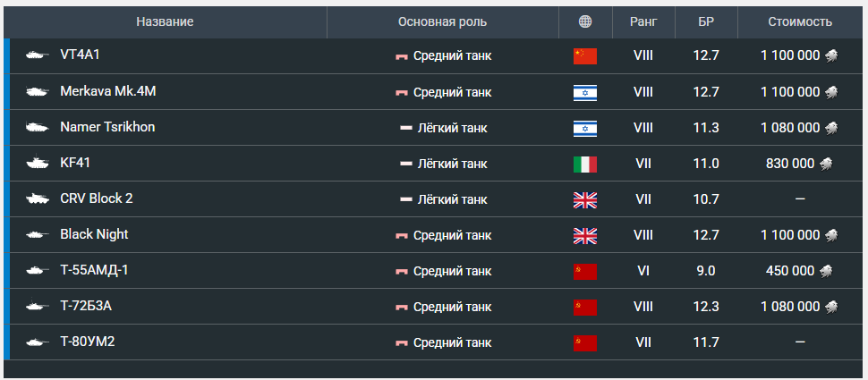
Task: Click the USSR flag in the Т-55АМД-1 row
Action: click(x=585, y=271)
